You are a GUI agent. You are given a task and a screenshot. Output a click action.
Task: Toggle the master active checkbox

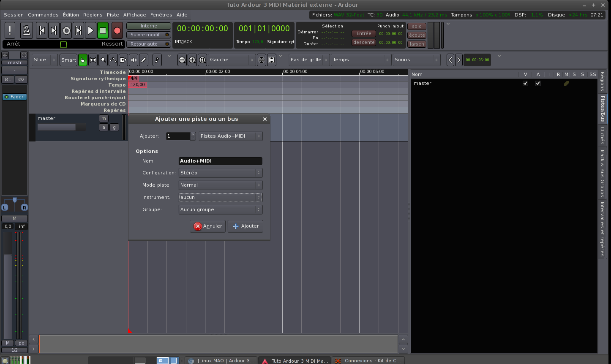pos(538,83)
